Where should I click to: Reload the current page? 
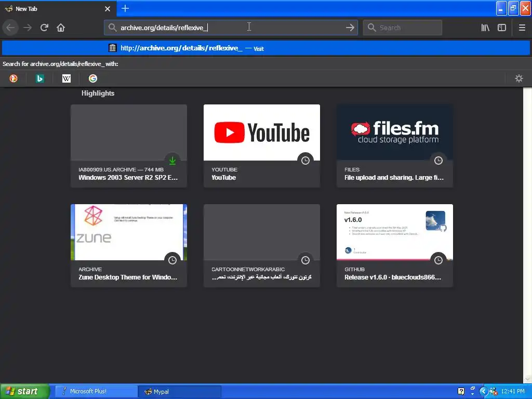(x=44, y=28)
